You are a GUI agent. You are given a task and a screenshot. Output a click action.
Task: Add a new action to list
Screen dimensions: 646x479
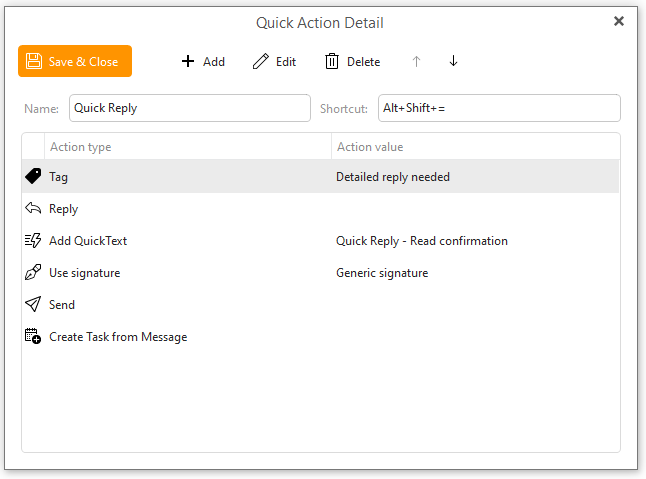[x=203, y=62]
